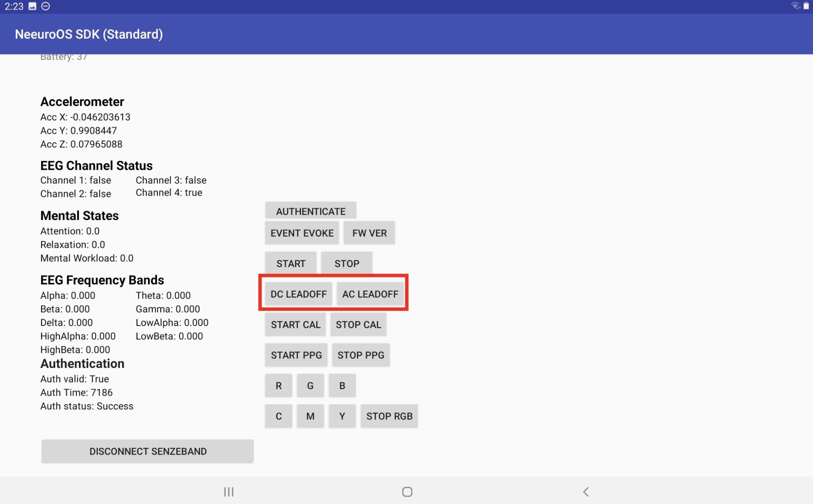Tap START CAL to begin calibration

point(295,324)
